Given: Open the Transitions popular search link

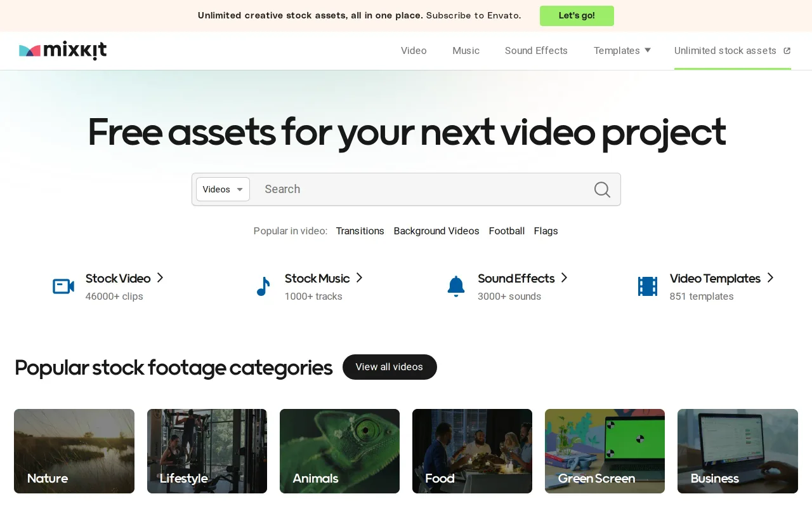Looking at the screenshot, I should tap(360, 231).
